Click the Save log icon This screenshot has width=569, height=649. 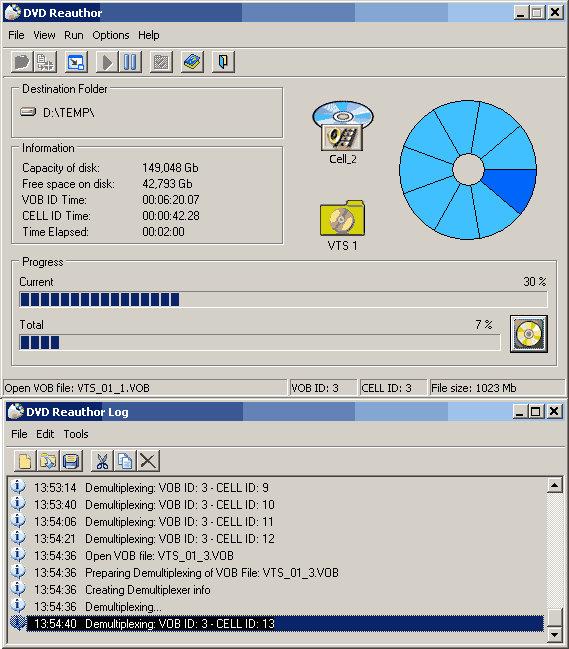(x=71, y=461)
